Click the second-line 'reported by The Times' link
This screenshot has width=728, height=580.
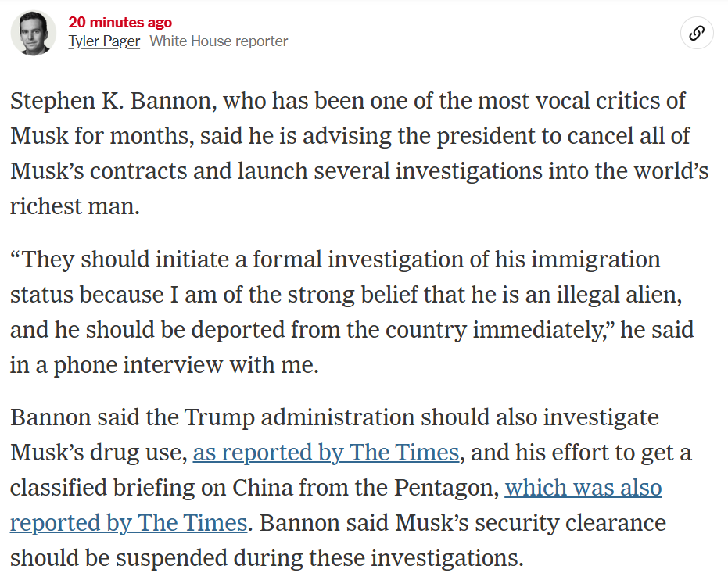(x=128, y=523)
